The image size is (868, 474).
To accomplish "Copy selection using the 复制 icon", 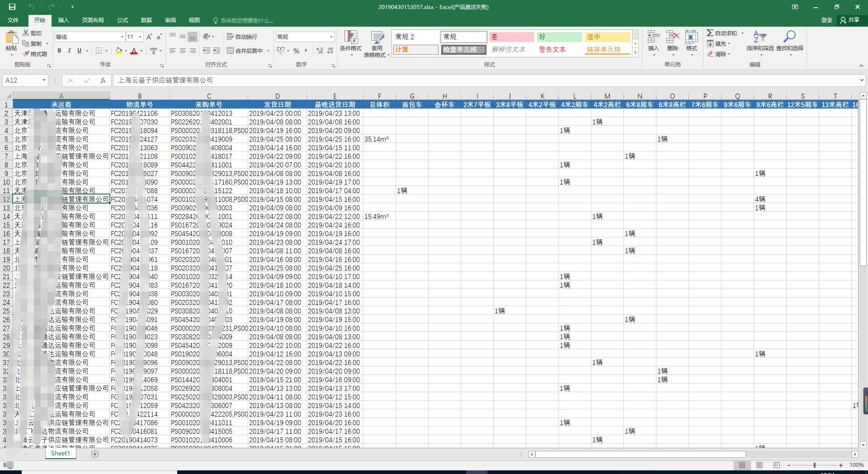I will tap(32, 43).
